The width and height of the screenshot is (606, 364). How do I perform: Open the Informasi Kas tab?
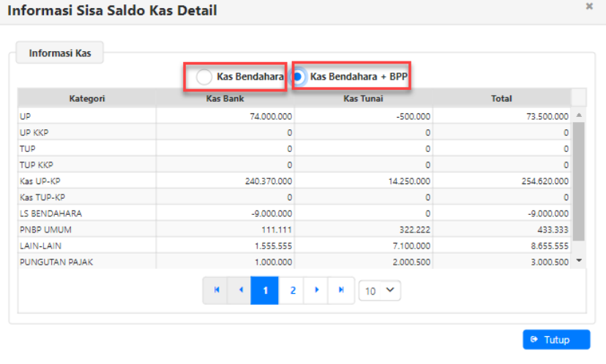pos(61,53)
